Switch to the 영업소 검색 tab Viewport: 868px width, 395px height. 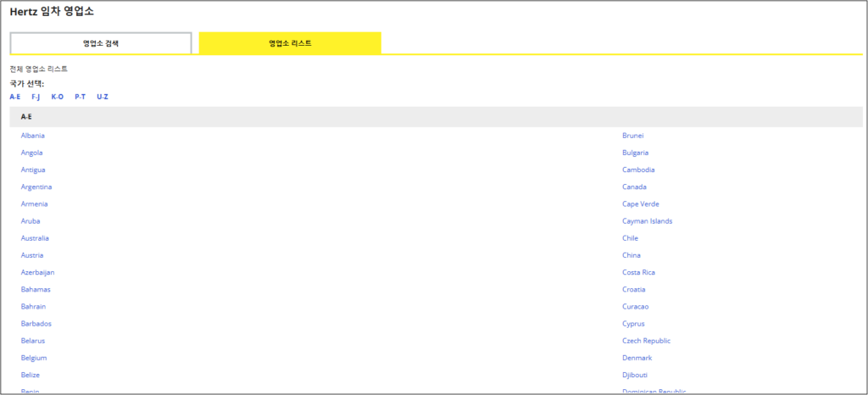point(101,43)
